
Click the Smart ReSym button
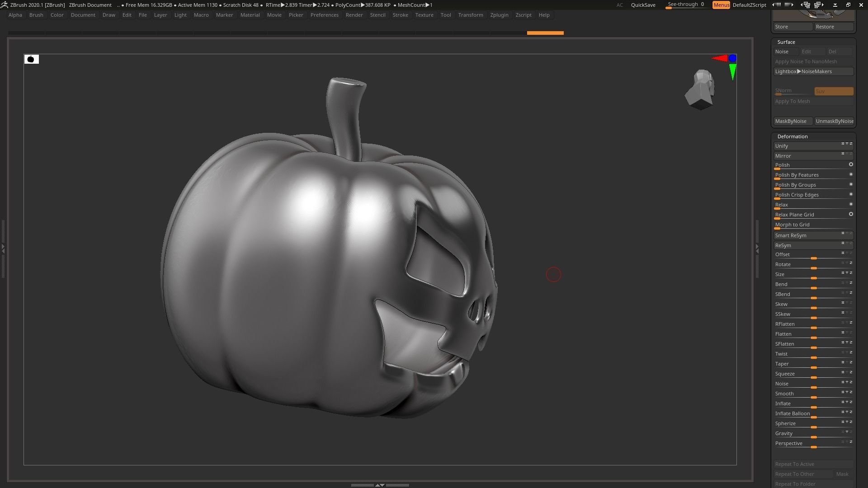813,235
